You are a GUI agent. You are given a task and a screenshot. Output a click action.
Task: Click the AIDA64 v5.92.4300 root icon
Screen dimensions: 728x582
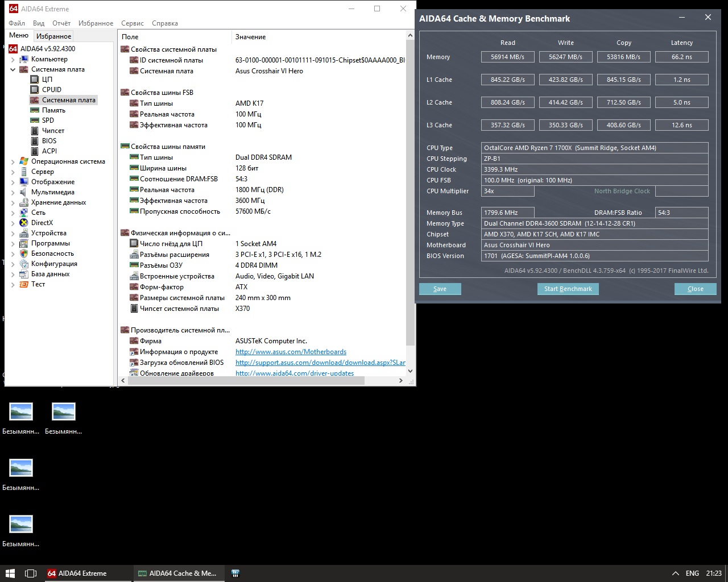[13, 49]
